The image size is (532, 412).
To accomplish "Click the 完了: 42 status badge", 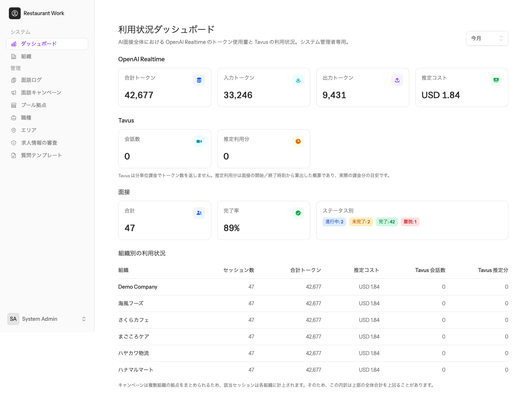I will pos(387,222).
